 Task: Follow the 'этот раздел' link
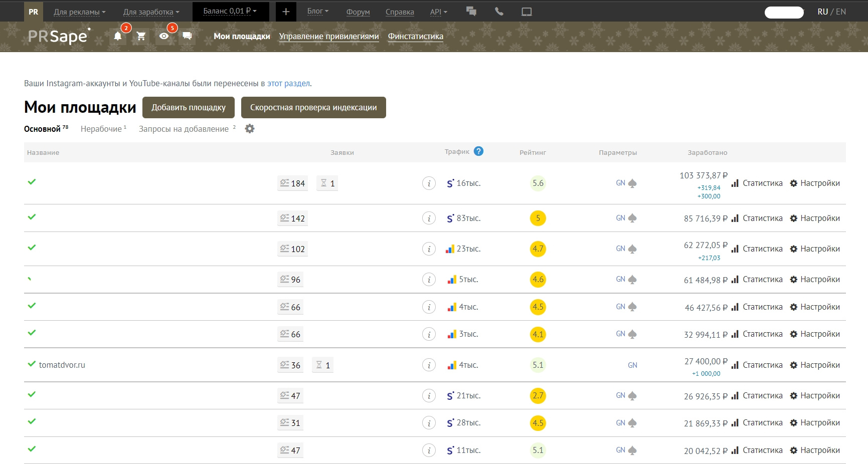point(288,83)
